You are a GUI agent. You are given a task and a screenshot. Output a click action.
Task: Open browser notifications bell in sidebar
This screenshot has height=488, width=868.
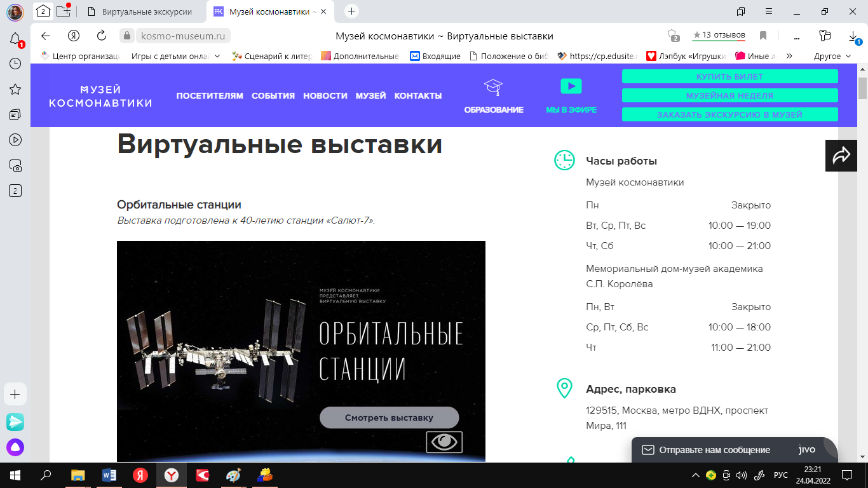point(15,39)
